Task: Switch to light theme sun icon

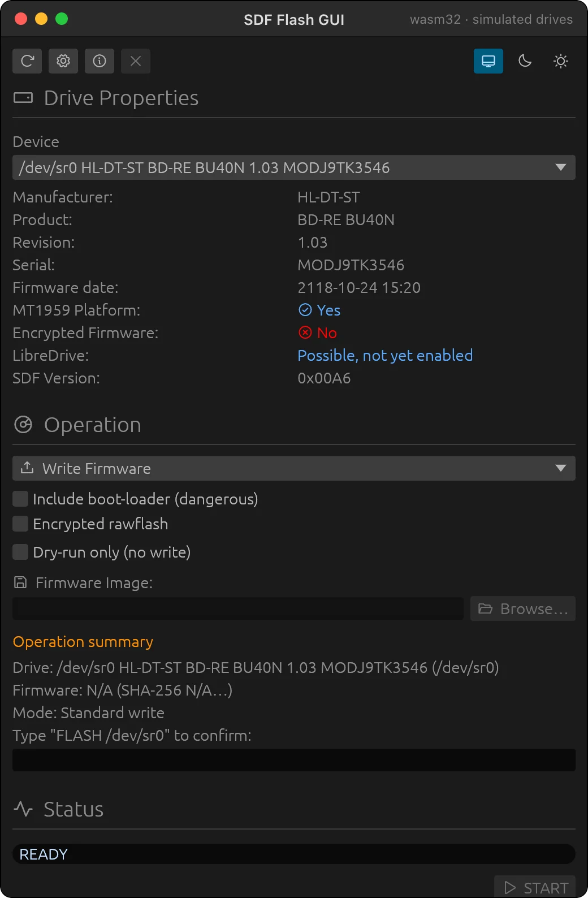Action: (x=561, y=61)
